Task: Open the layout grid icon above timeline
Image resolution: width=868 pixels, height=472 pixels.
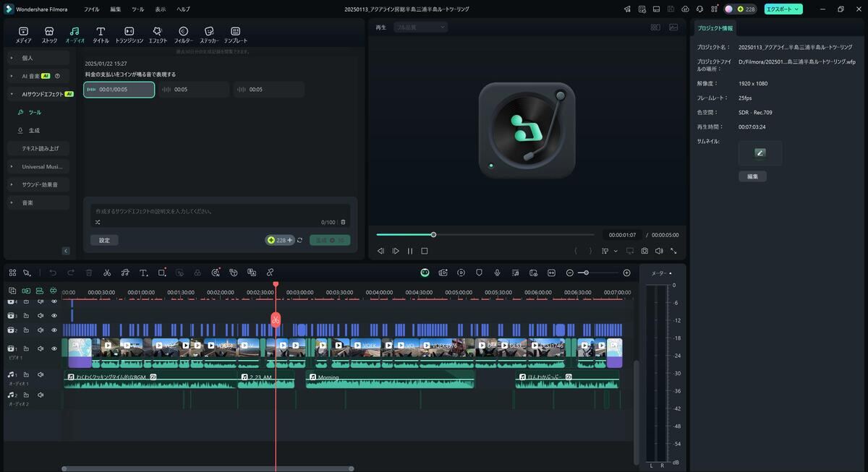Action: tap(12, 273)
